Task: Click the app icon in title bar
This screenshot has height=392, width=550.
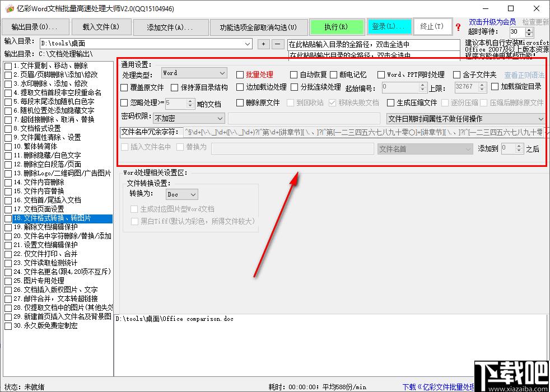Action: click(x=10, y=8)
